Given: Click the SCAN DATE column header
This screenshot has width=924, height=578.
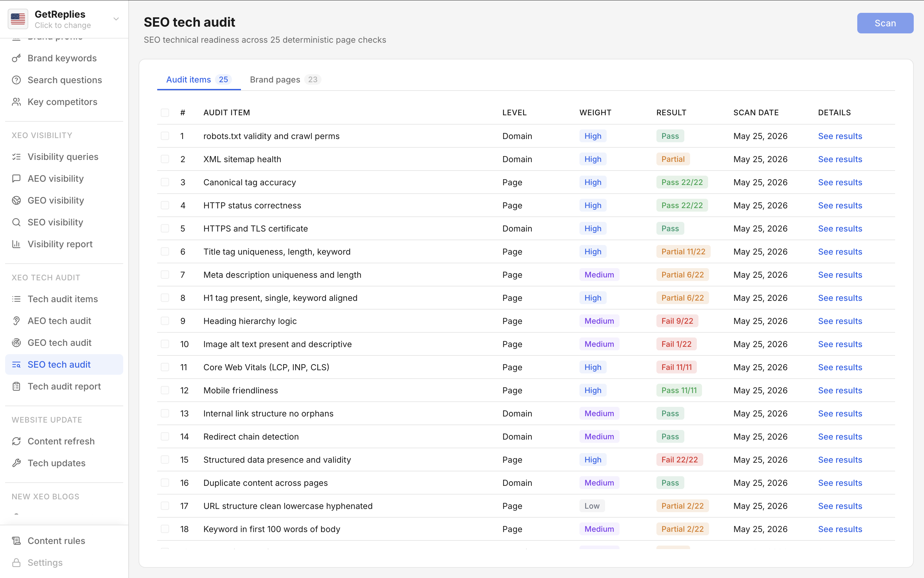Looking at the screenshot, I should click(756, 112).
